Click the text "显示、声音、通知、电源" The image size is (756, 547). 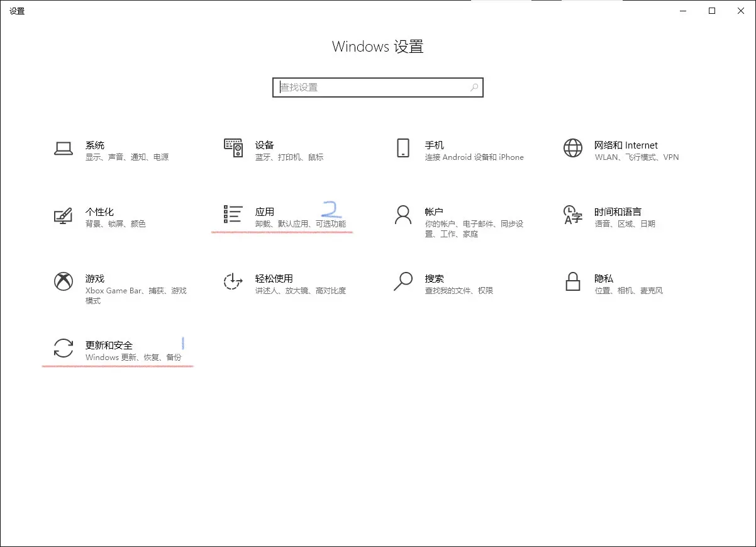pyautogui.click(x=128, y=157)
